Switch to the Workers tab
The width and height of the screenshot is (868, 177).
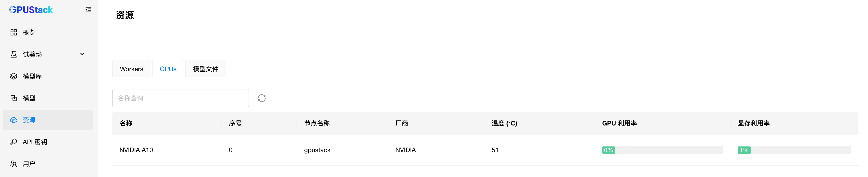click(x=131, y=69)
